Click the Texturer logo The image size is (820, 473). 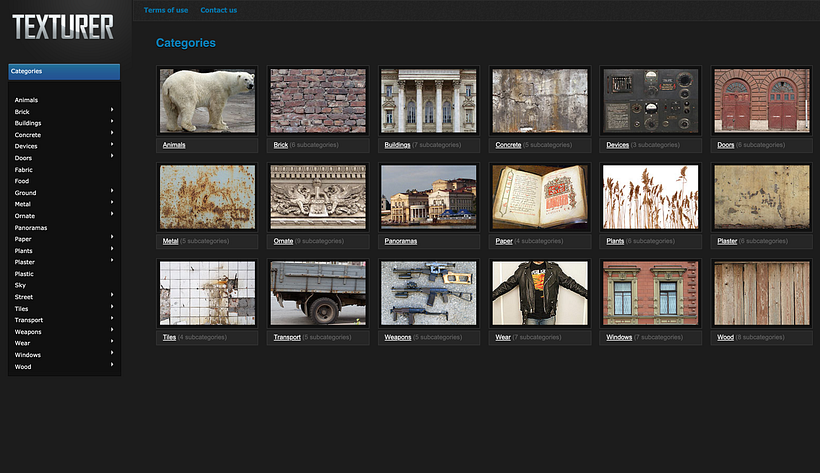pos(63,28)
